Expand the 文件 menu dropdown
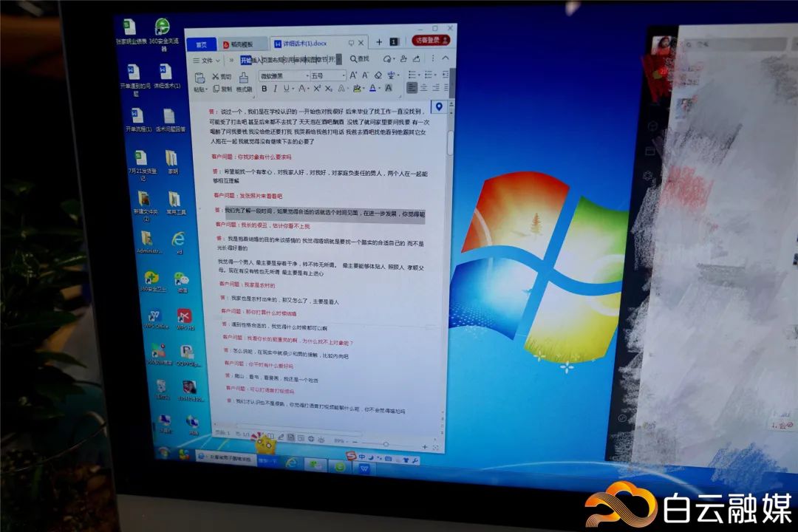The width and height of the screenshot is (798, 532). point(208,61)
